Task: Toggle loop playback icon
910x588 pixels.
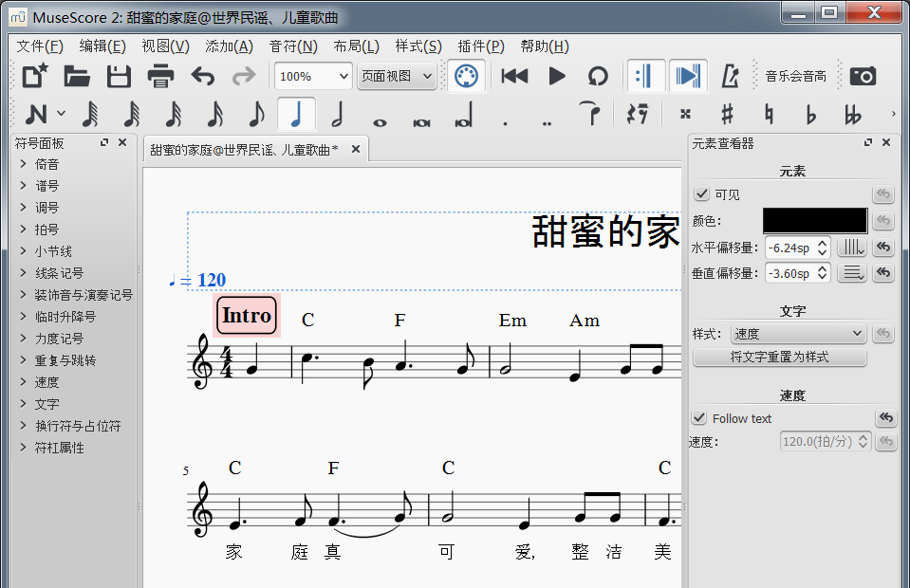Action: click(x=598, y=76)
